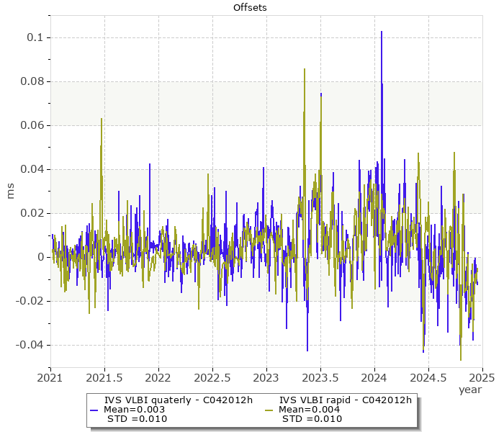504x432 pixels.
Task: Click the tallest olive peak near 2023.4
Action: coord(305,71)
